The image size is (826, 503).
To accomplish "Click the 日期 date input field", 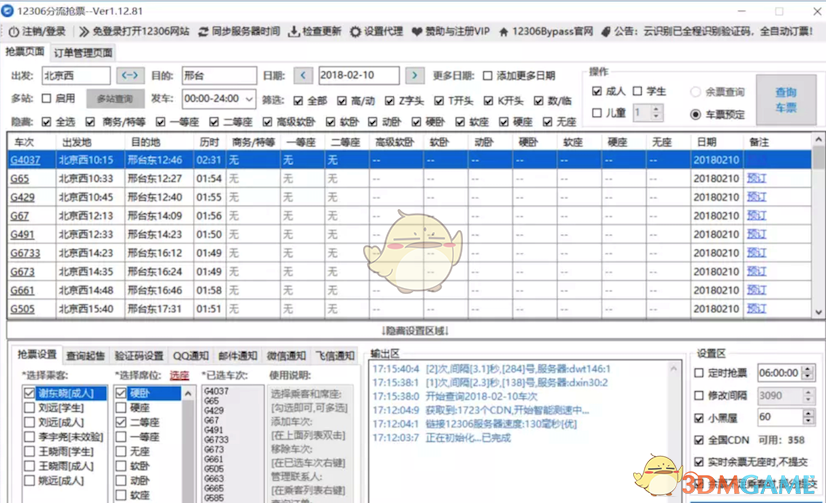I will 359,75.
